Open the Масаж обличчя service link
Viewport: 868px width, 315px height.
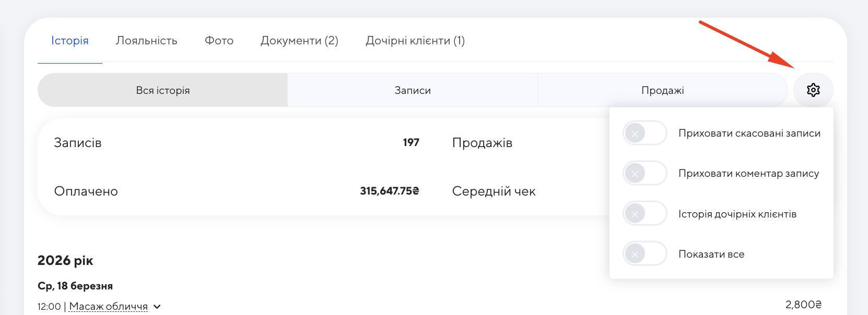pos(108,307)
